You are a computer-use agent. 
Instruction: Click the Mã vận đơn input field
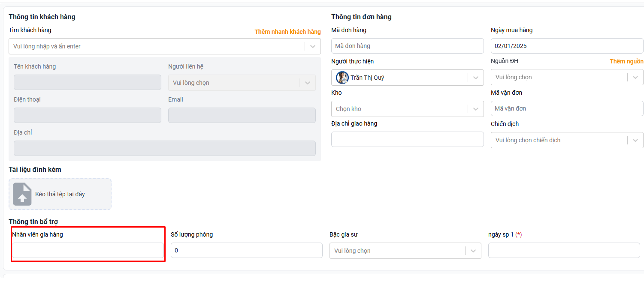[566, 108]
